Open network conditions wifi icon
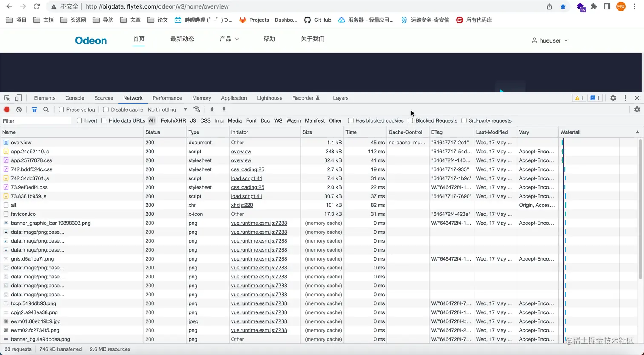Image resolution: width=644 pixels, height=355 pixels. coord(196,109)
